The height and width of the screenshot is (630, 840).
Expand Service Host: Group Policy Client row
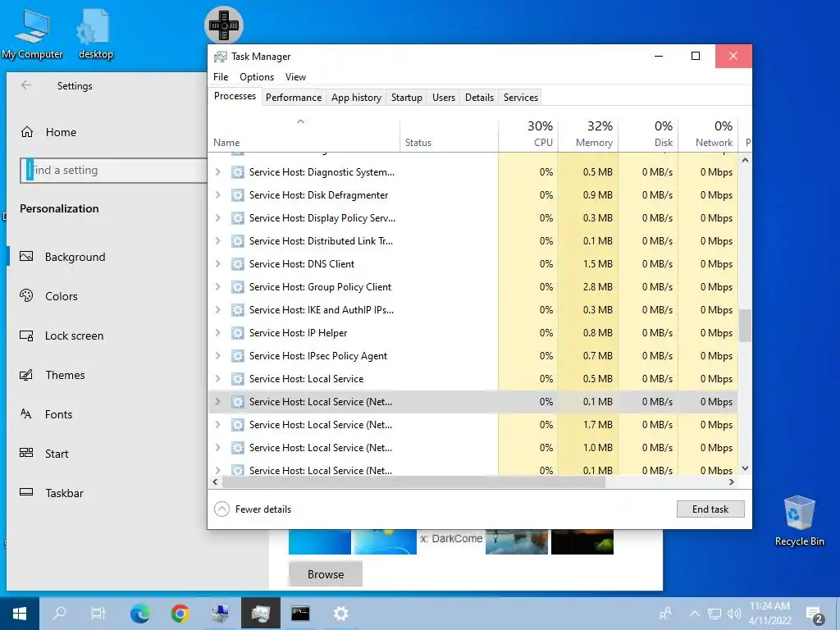pos(217,286)
